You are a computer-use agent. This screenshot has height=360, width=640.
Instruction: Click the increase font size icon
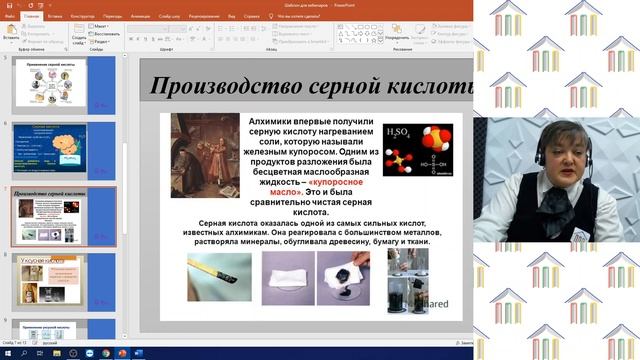[191, 29]
